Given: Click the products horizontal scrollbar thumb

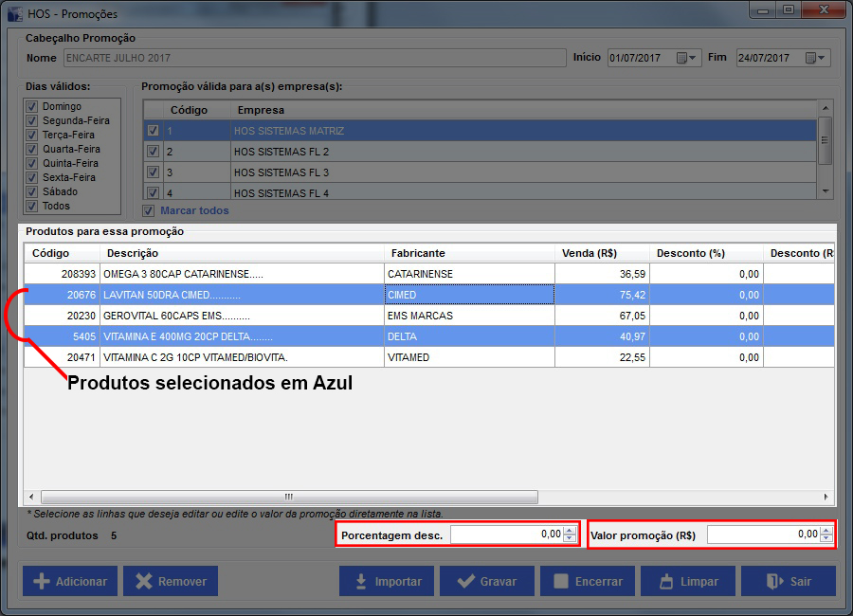Looking at the screenshot, I should click(x=289, y=497).
